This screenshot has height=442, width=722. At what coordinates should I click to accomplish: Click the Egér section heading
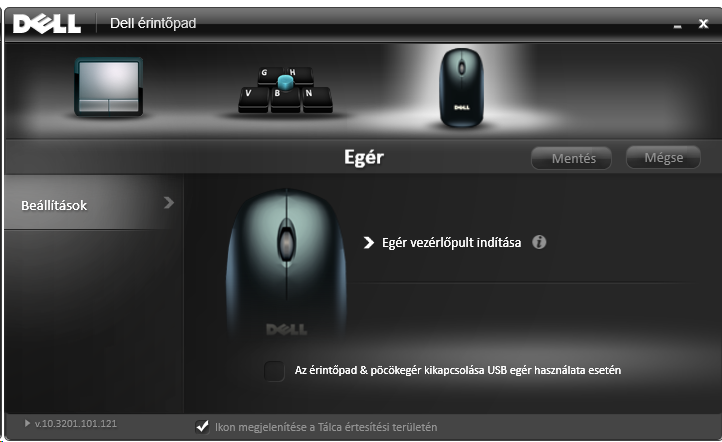363,158
